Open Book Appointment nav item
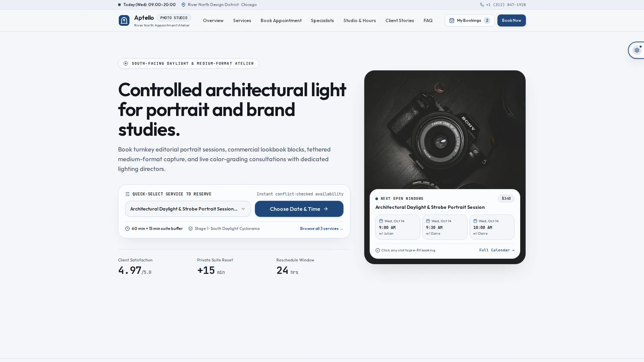 coord(281,20)
